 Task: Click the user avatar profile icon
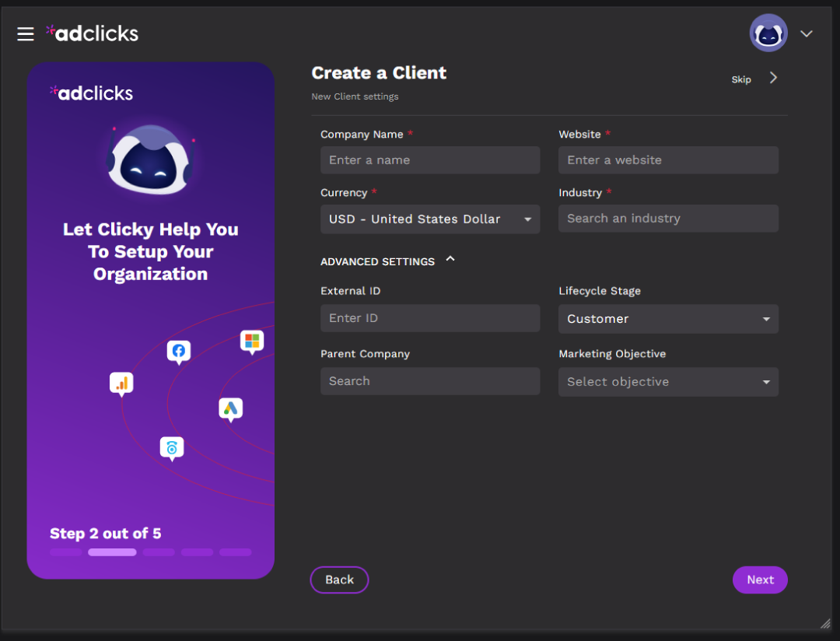[768, 33]
